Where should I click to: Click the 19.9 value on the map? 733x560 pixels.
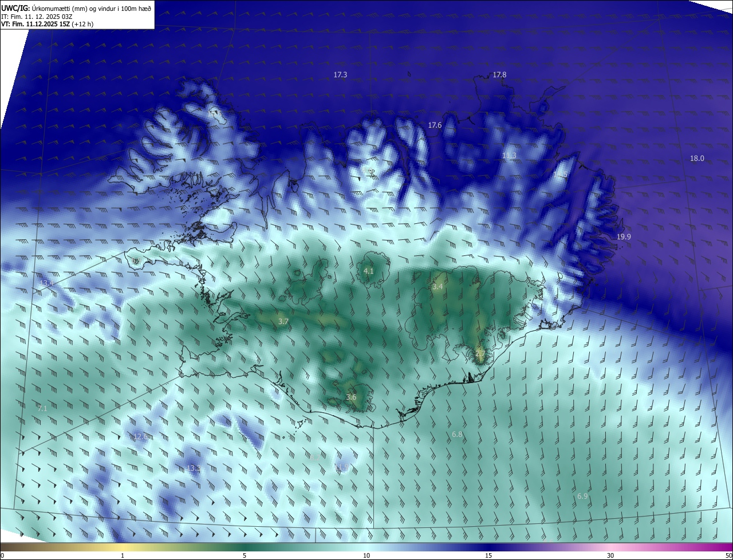(624, 237)
